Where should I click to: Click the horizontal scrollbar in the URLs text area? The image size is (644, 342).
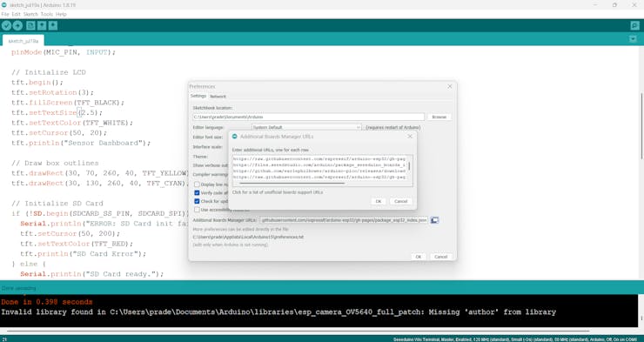[x=292, y=183]
